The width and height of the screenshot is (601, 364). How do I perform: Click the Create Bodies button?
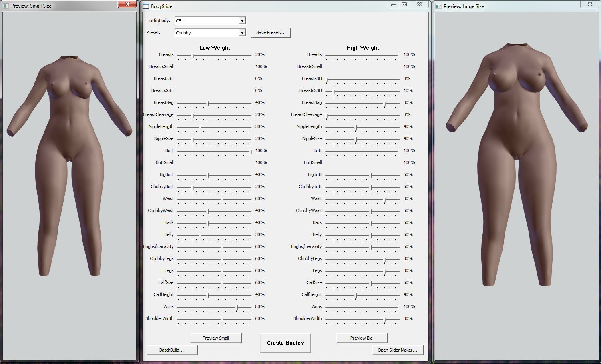[x=285, y=343]
